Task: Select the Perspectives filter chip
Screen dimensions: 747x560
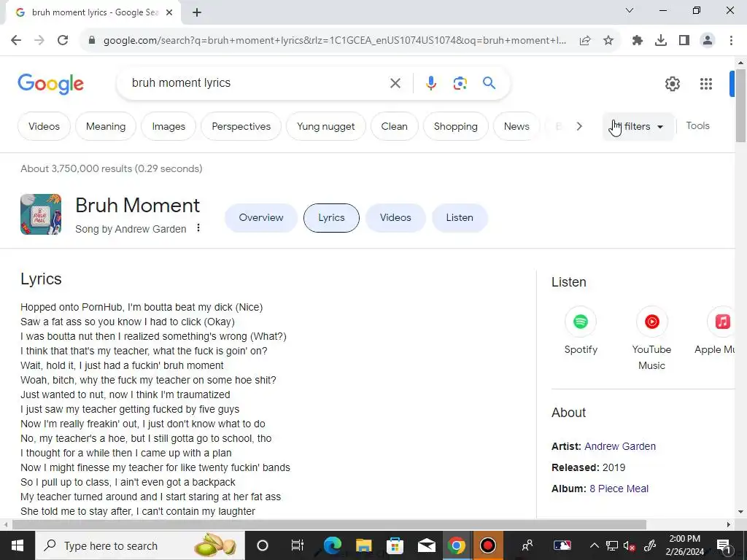Action: tap(241, 127)
